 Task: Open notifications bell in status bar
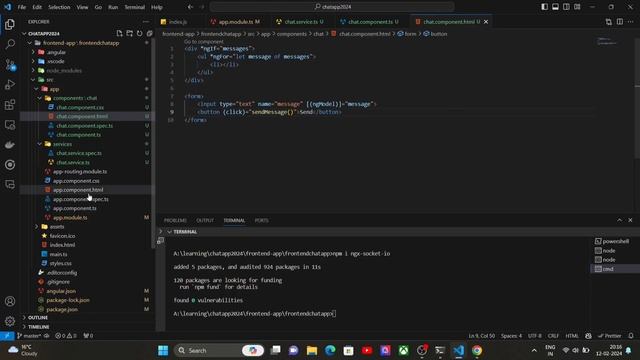[x=631, y=336]
